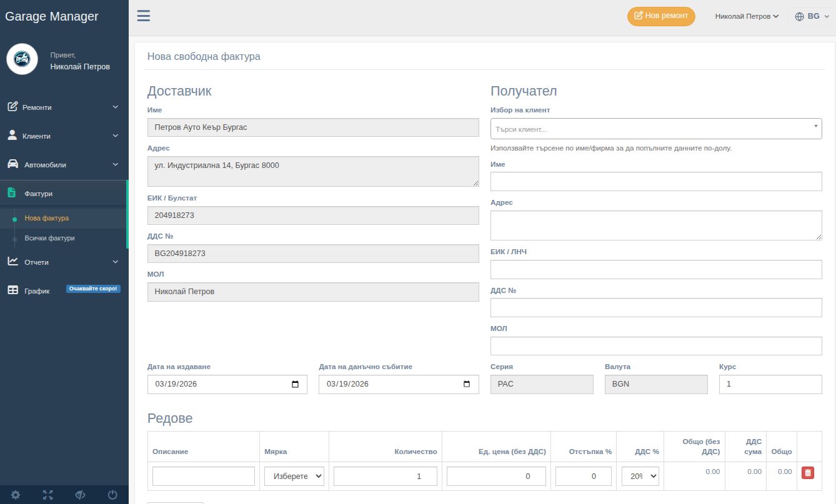Click the Серия field showing PAC

click(x=542, y=384)
